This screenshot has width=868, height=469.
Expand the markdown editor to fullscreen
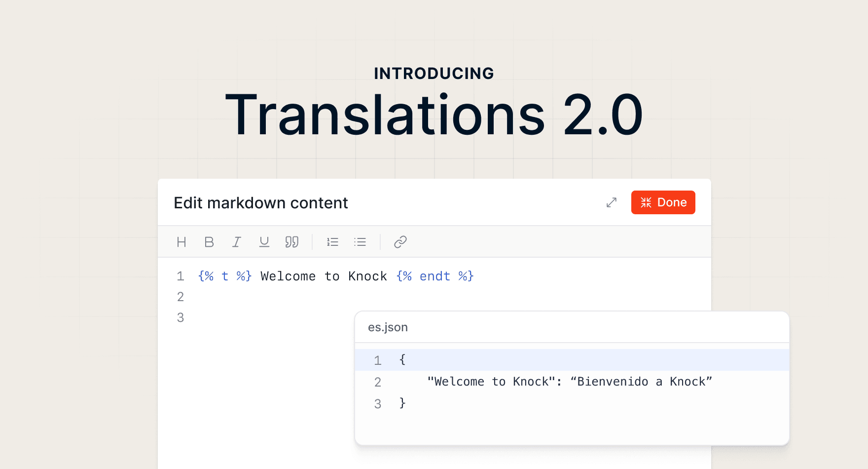click(612, 202)
